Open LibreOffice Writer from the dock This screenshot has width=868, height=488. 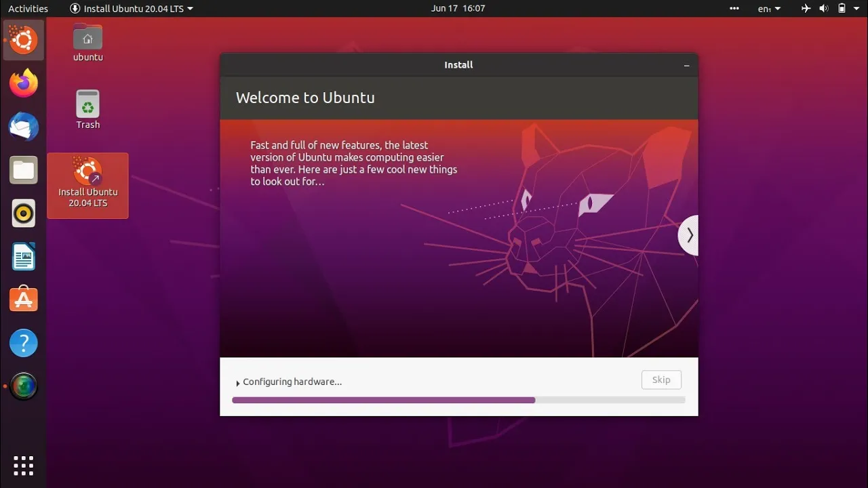(24, 257)
